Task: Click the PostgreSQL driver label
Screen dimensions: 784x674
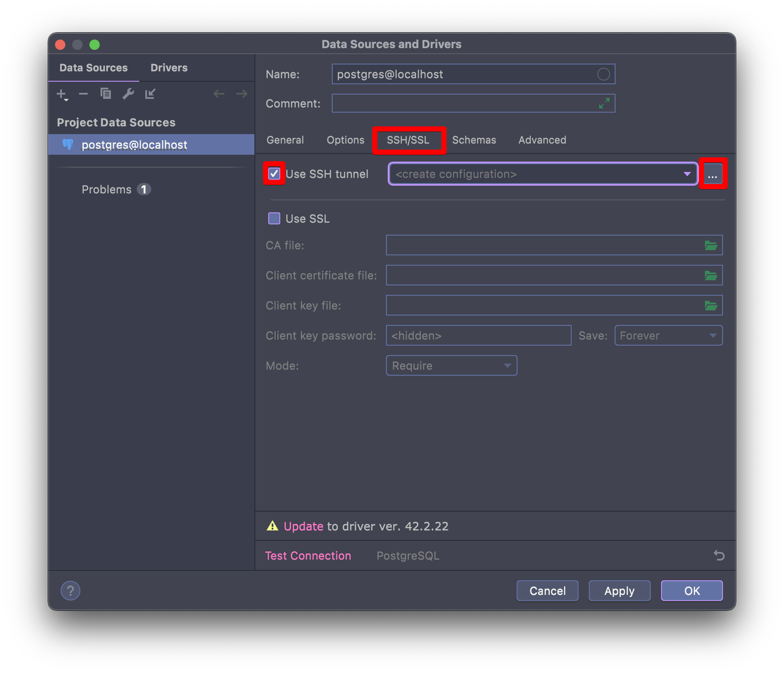Action: point(408,556)
